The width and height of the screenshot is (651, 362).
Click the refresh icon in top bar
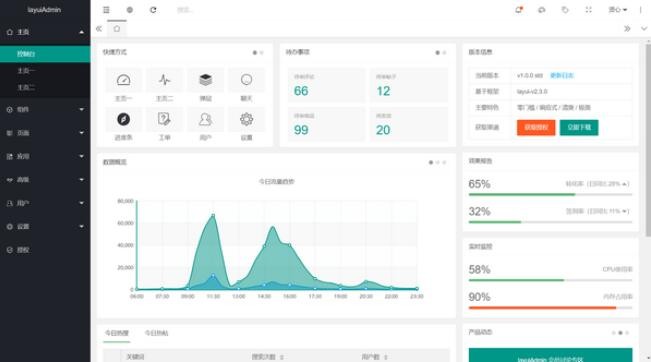coord(153,10)
